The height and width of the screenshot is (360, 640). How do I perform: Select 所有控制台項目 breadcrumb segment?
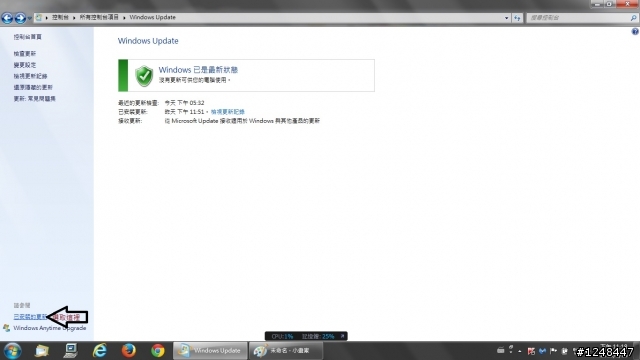(x=99, y=18)
